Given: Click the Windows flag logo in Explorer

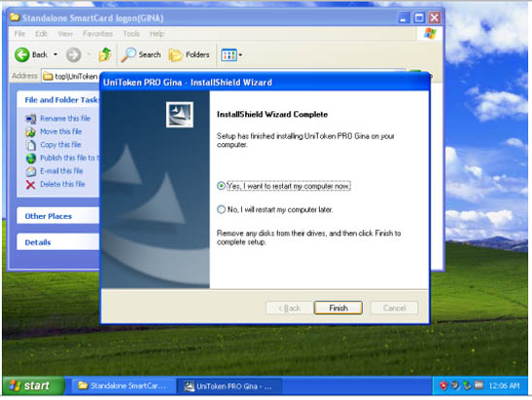Looking at the screenshot, I should 430,33.
